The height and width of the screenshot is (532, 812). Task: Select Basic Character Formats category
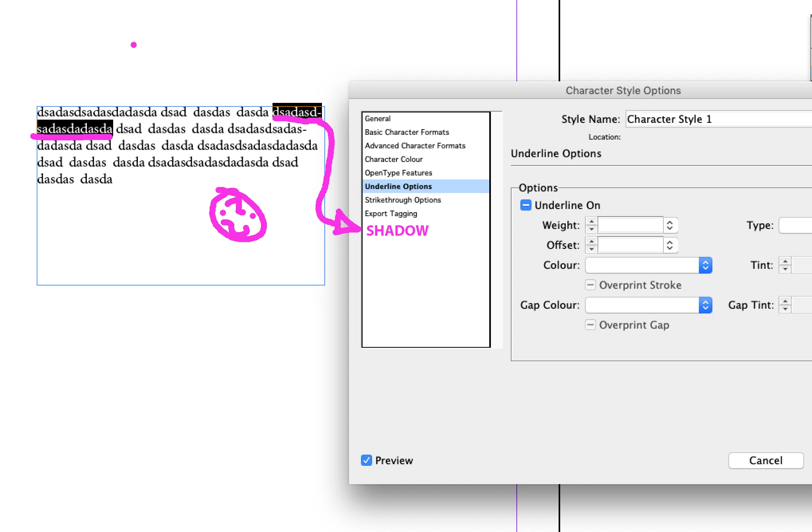(x=407, y=132)
